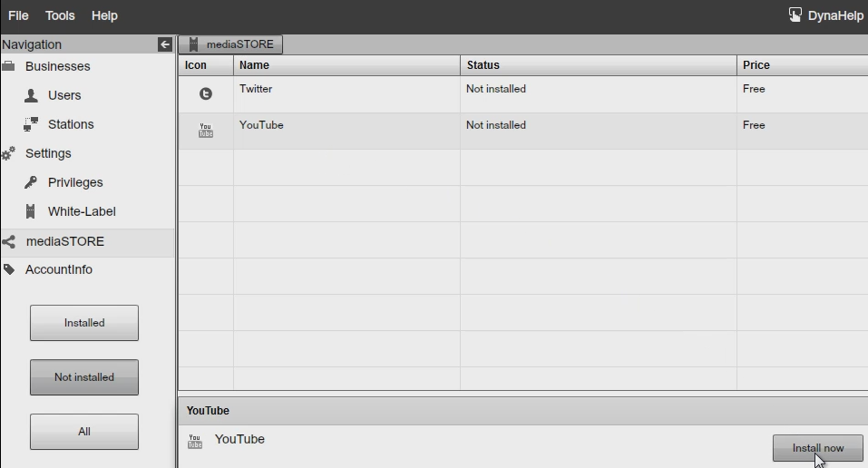Click the YouTube detail panel header
The width and height of the screenshot is (868, 468).
(x=523, y=410)
